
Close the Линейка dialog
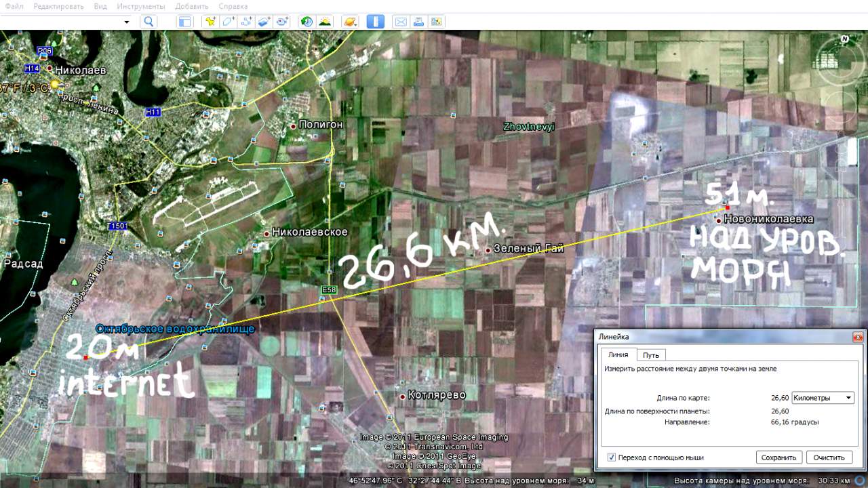(858, 336)
